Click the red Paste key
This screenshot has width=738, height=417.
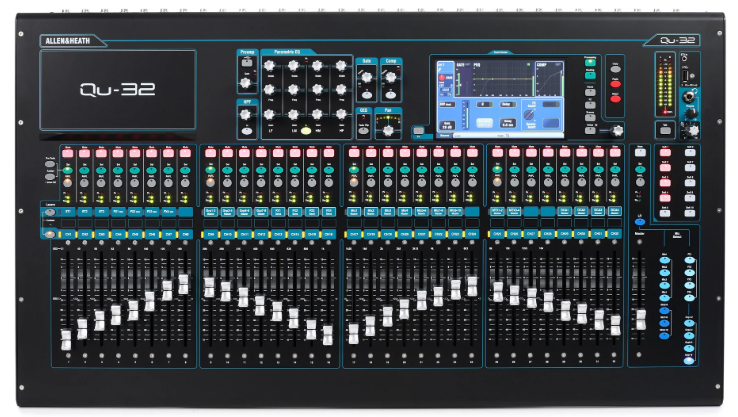coord(615,84)
